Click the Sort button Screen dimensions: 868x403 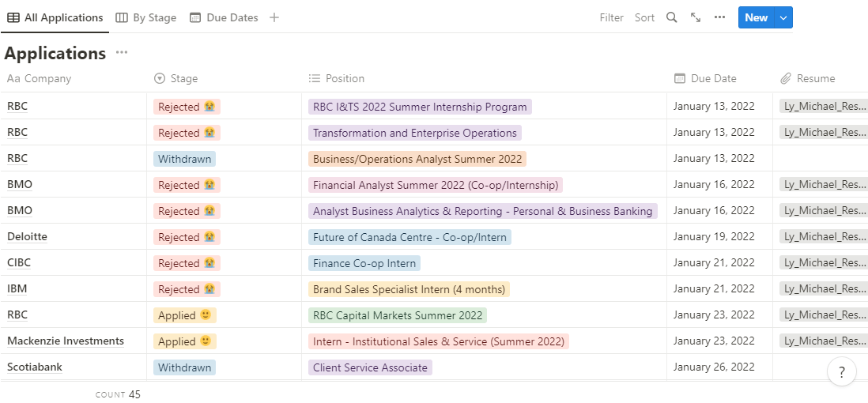click(645, 17)
